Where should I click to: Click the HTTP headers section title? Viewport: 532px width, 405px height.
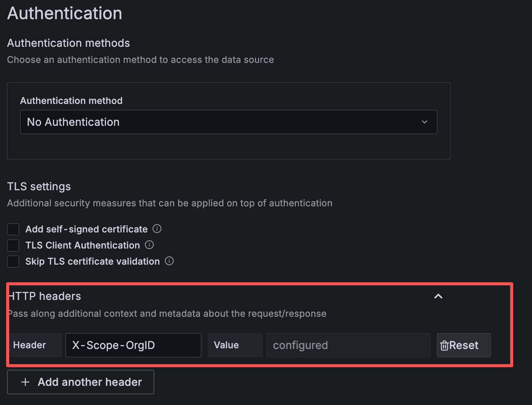(45, 296)
